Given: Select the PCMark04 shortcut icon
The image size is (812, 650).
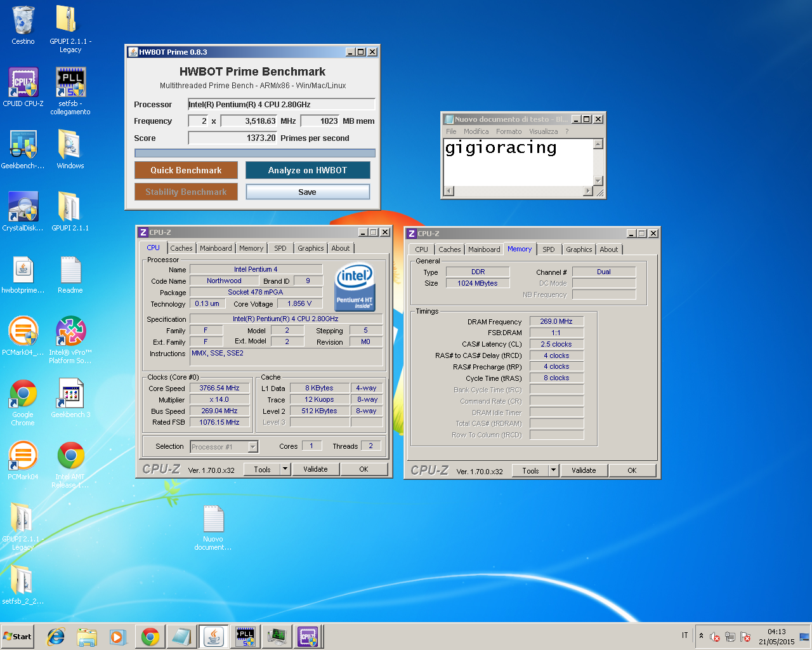Looking at the screenshot, I should pos(23,460).
